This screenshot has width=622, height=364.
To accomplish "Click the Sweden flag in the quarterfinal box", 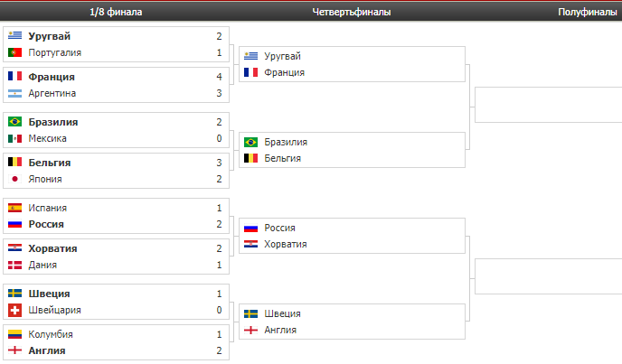I will coord(250,313).
